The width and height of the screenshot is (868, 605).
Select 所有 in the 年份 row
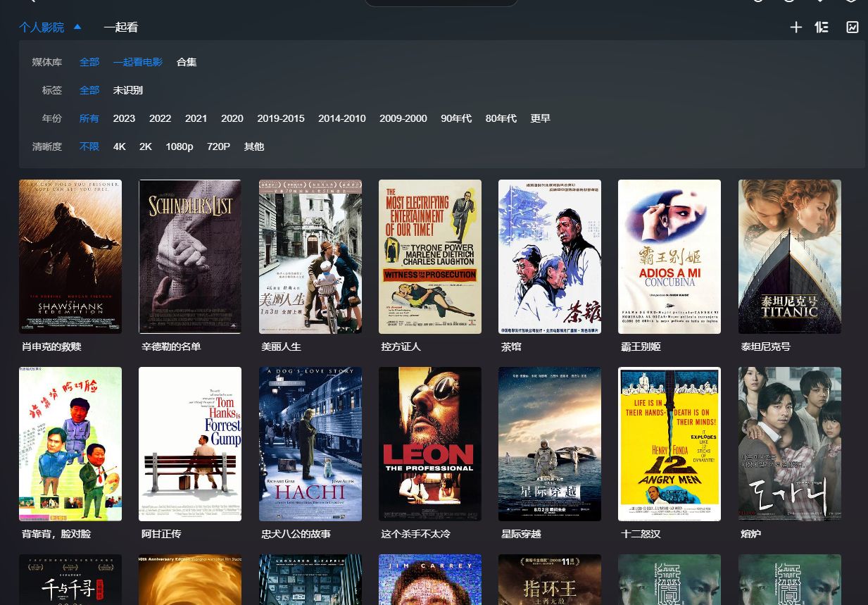89,118
